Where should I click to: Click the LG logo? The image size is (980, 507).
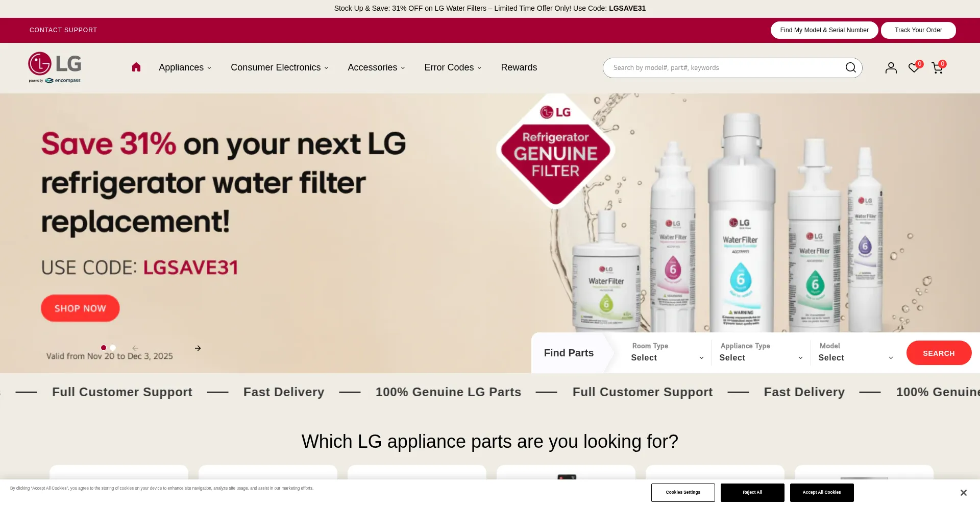55,67
